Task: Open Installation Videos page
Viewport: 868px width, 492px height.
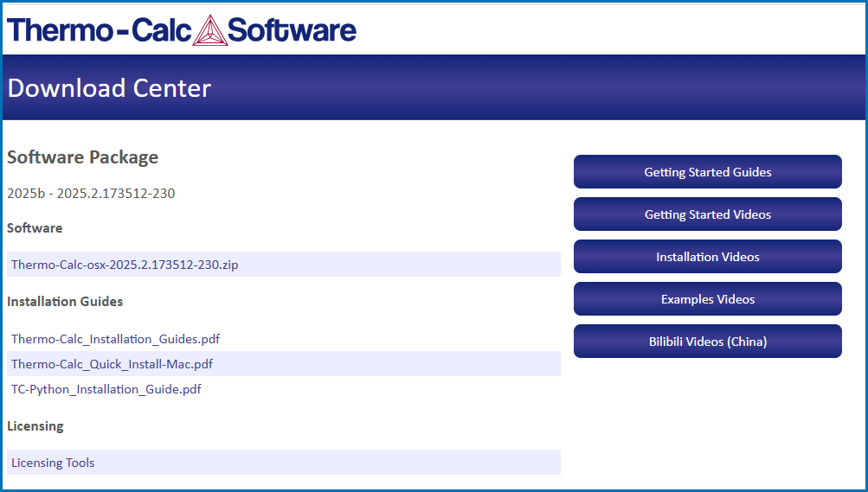Action: (x=707, y=257)
